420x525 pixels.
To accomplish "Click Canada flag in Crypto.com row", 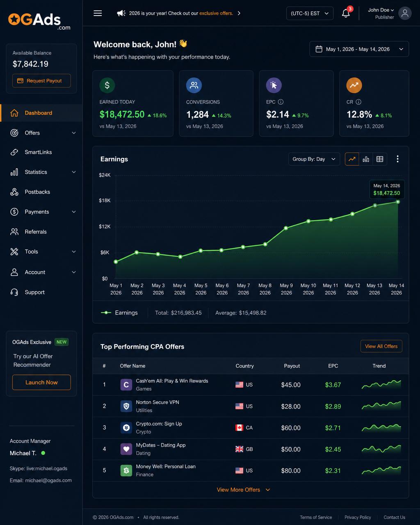I will [239, 428].
